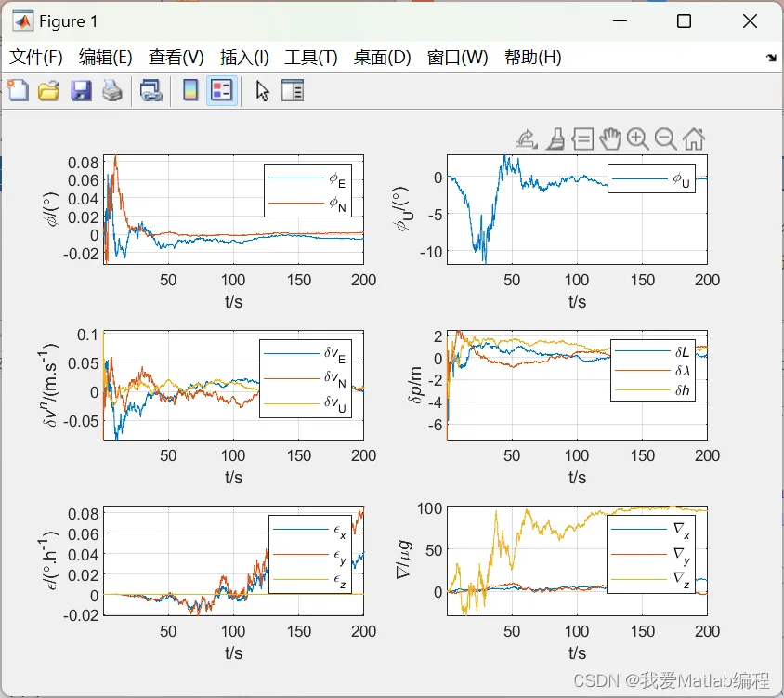Open the 编辑(E) menu
Screen dimensions: 784x698
click(x=106, y=57)
